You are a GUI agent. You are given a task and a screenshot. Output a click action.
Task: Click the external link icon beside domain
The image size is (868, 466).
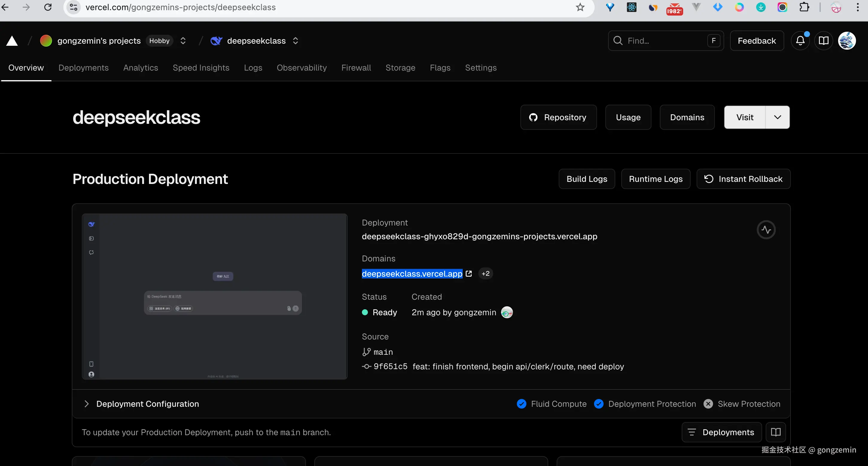[x=469, y=274]
